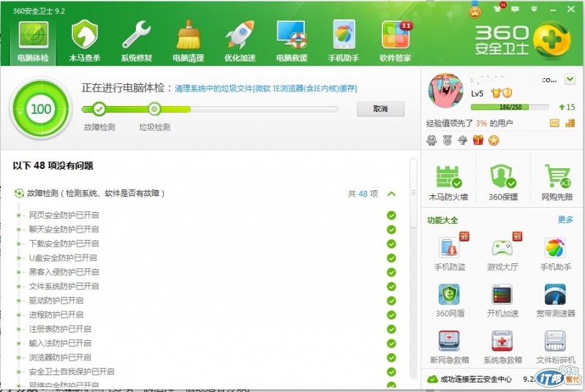
Task: Click the red gift box icon
Action: [x=478, y=140]
